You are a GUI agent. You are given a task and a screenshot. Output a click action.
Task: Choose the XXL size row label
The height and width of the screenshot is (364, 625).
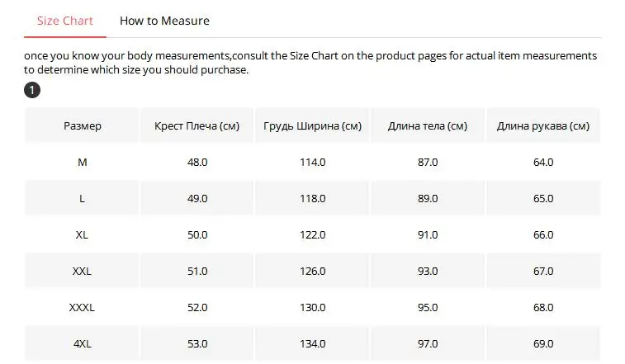(82, 271)
